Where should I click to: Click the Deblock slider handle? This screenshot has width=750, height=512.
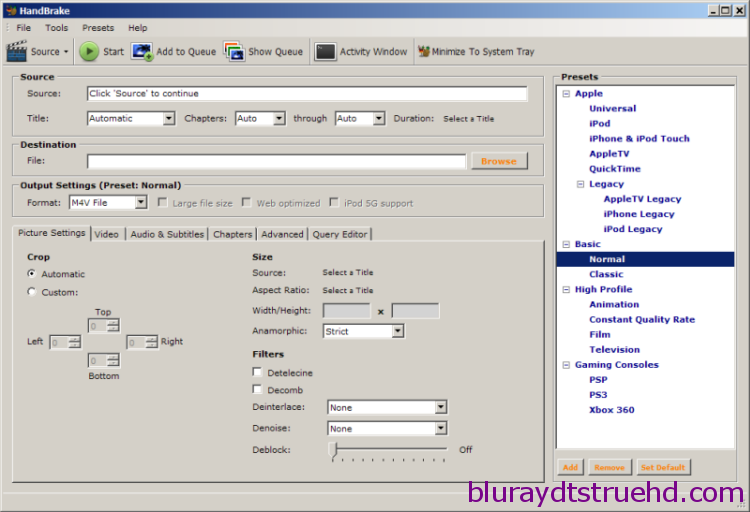click(334, 450)
